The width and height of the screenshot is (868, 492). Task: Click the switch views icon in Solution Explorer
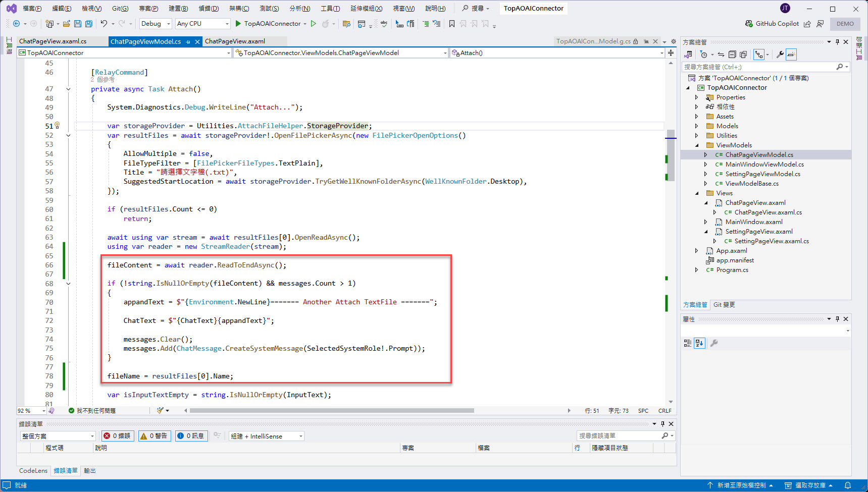[x=688, y=54]
